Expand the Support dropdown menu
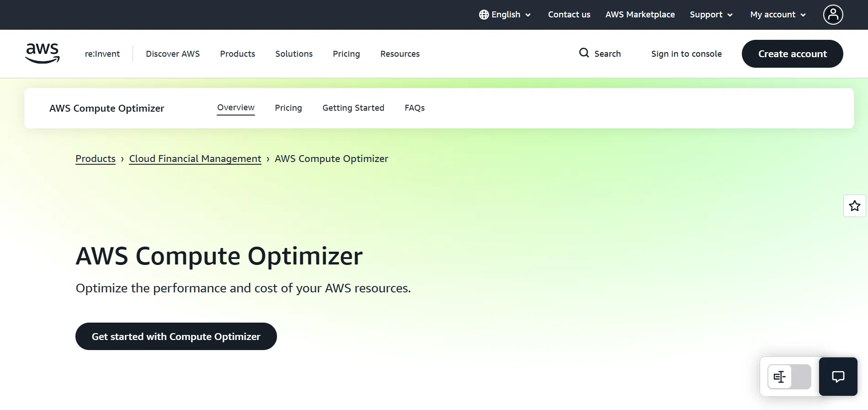 click(711, 15)
